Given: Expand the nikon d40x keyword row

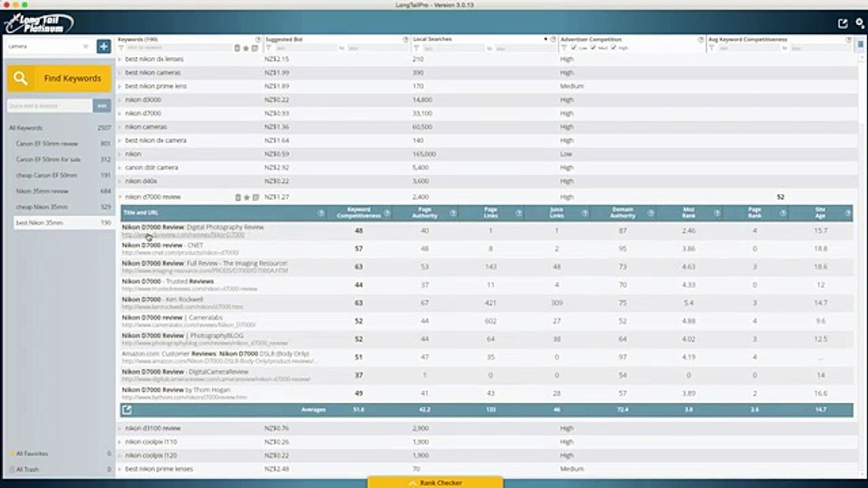Looking at the screenshot, I should (x=120, y=181).
